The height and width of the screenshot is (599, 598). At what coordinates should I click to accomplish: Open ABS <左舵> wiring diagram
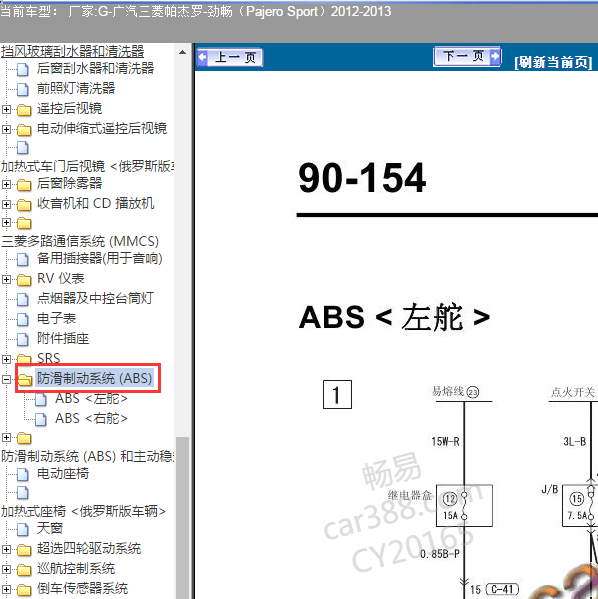(91, 398)
